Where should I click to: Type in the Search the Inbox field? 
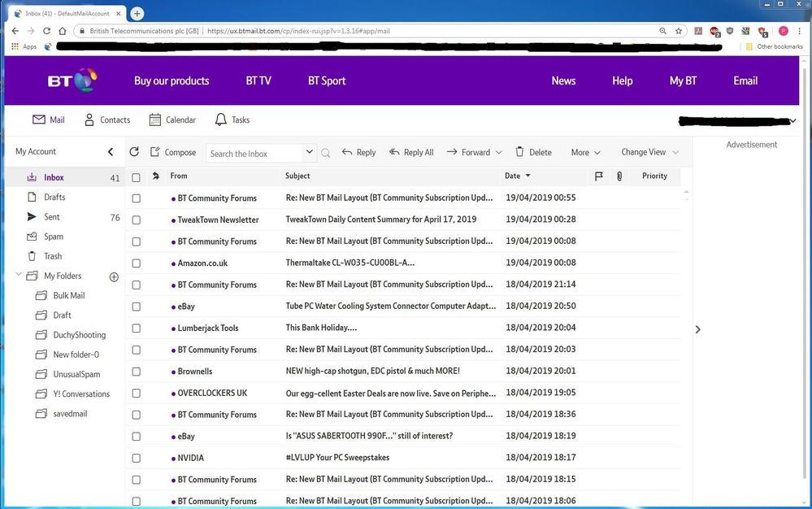click(x=254, y=153)
